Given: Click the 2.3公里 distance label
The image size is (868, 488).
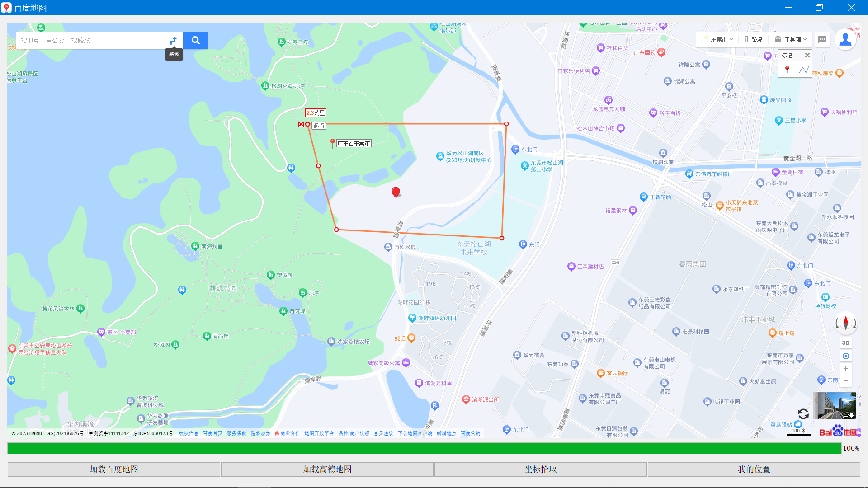Looking at the screenshot, I should pos(316,113).
